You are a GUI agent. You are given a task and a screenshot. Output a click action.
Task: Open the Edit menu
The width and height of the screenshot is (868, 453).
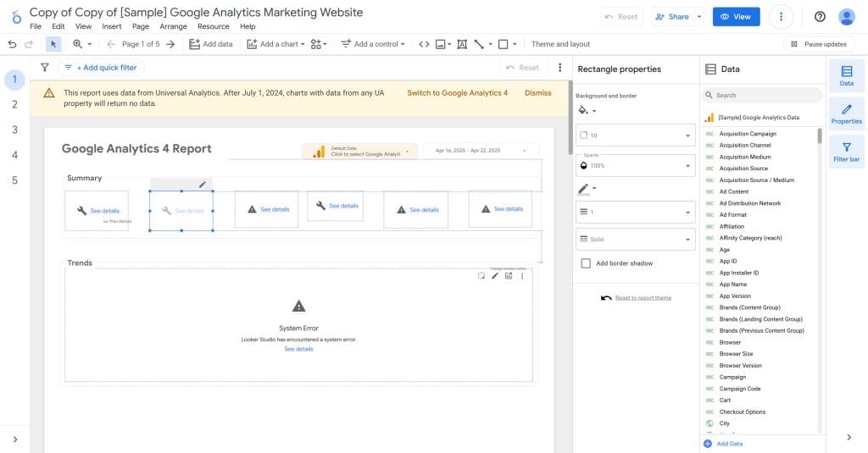click(x=58, y=26)
